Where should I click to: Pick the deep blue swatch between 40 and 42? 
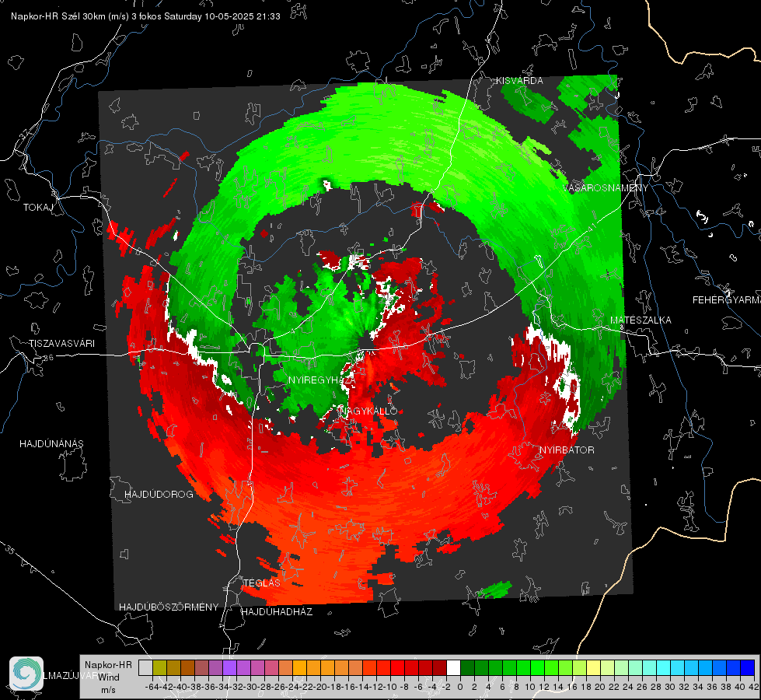[x=748, y=667]
